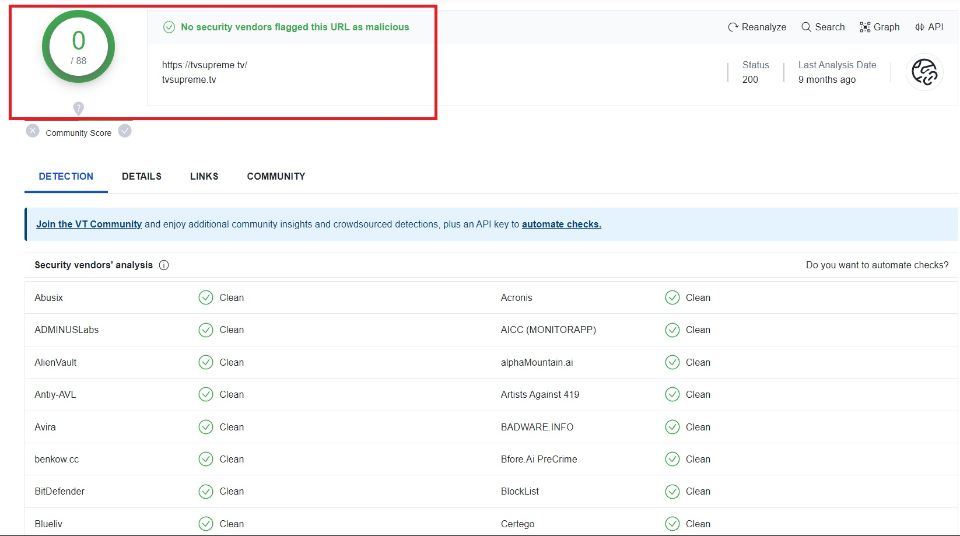Image resolution: width=960 pixels, height=536 pixels.
Task: Click the community score question mark icon
Action: pyautogui.click(x=78, y=108)
